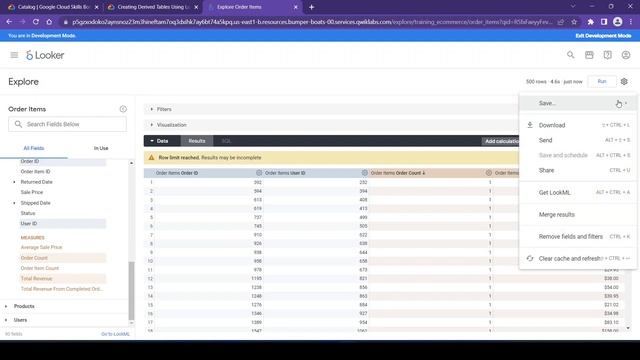
Task: Go to the browser home button
Action: pos(49,22)
